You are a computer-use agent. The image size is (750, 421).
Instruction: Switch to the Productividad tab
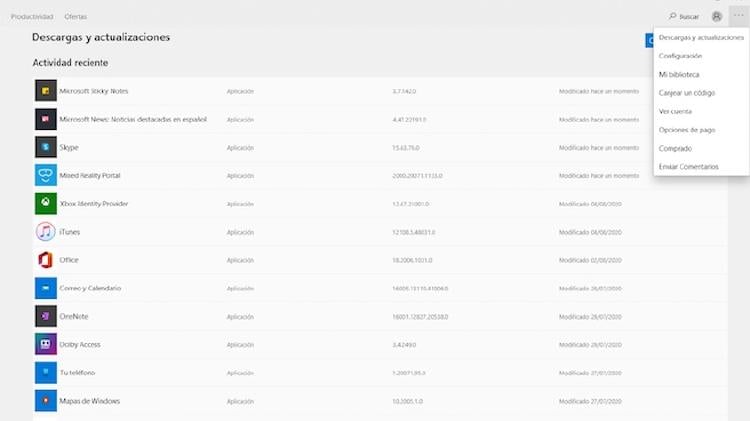tap(32, 17)
